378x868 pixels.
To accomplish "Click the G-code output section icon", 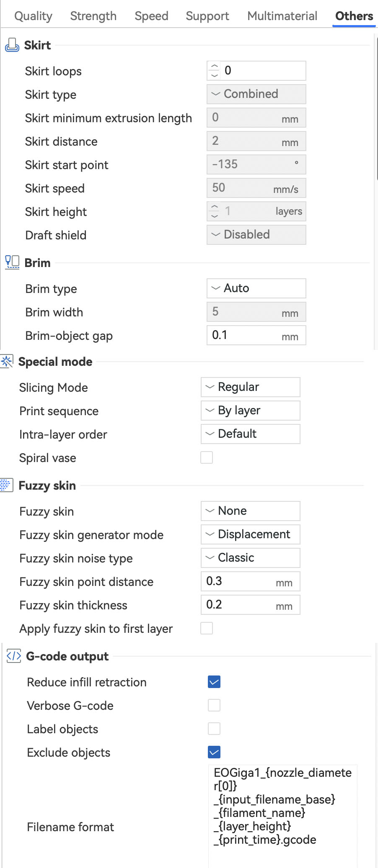I will click(14, 656).
